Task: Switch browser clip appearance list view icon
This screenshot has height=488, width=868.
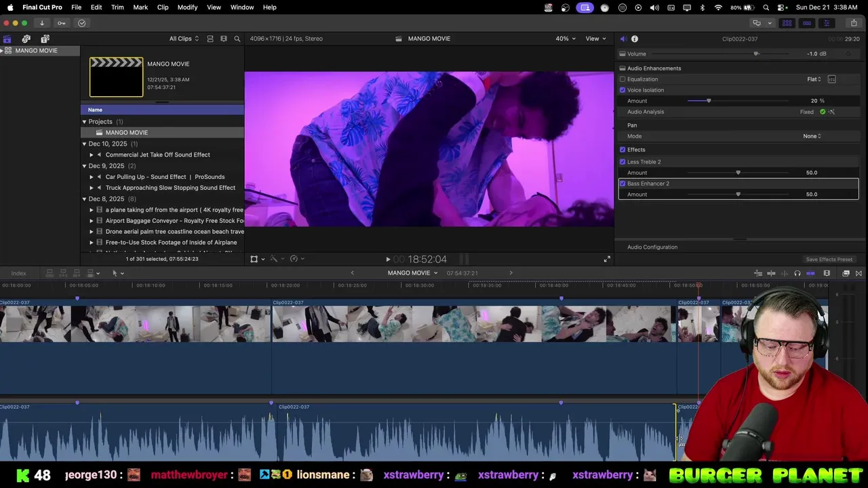Action: coord(210,39)
